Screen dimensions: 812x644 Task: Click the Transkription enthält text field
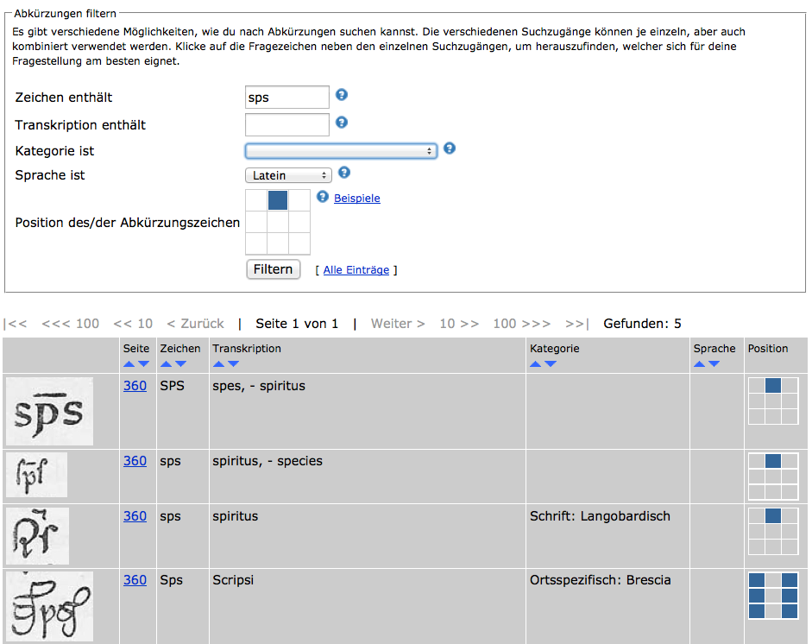click(287, 125)
